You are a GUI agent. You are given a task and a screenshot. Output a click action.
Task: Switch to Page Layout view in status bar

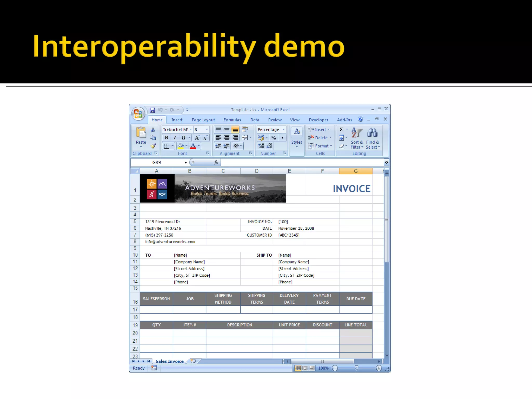click(x=305, y=368)
